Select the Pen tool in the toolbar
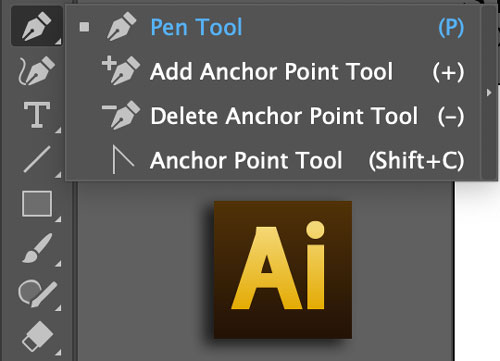 coord(37,26)
